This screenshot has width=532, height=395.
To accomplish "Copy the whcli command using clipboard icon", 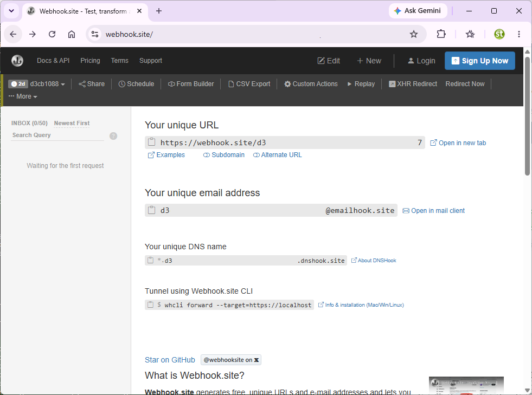I will click(150, 305).
